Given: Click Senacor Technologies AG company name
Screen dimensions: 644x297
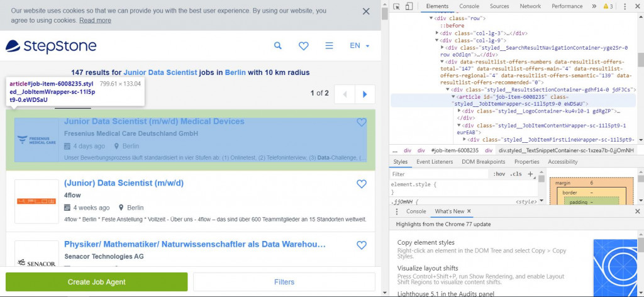Looking at the screenshot, I should 104,256.
